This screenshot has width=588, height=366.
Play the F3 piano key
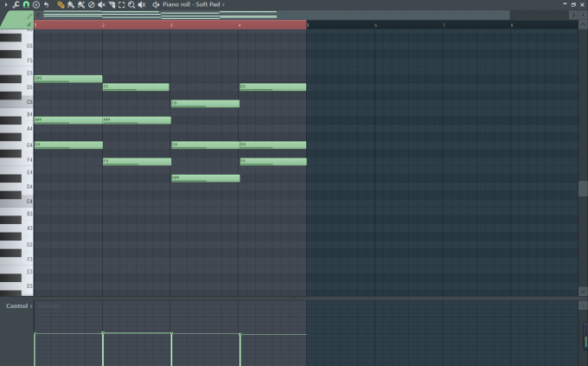(x=28, y=259)
